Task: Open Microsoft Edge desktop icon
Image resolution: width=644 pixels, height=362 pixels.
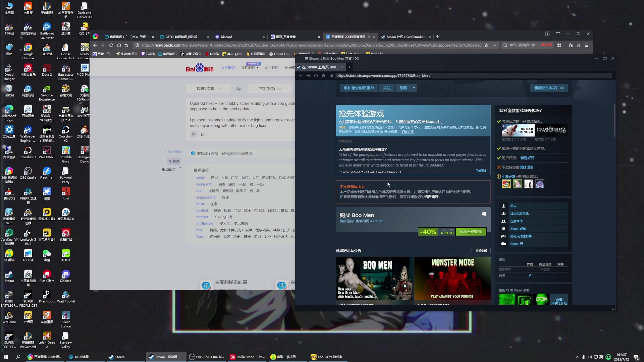Action: pyautogui.click(x=9, y=113)
